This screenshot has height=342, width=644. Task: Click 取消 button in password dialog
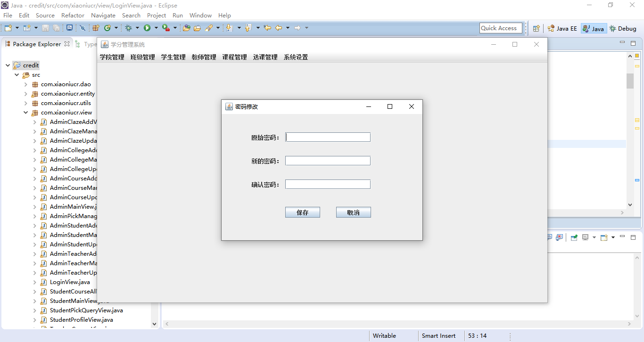pyautogui.click(x=354, y=212)
